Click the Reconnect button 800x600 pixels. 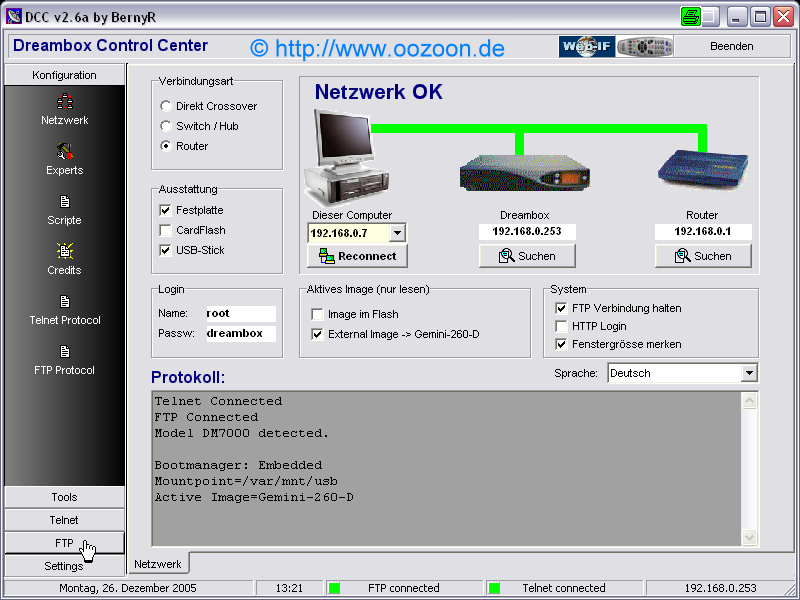357,256
